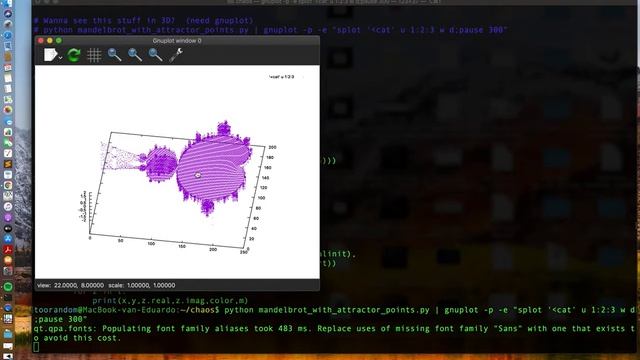Click the 'scale: 1.00000, 1.00000' status text

tap(142, 285)
